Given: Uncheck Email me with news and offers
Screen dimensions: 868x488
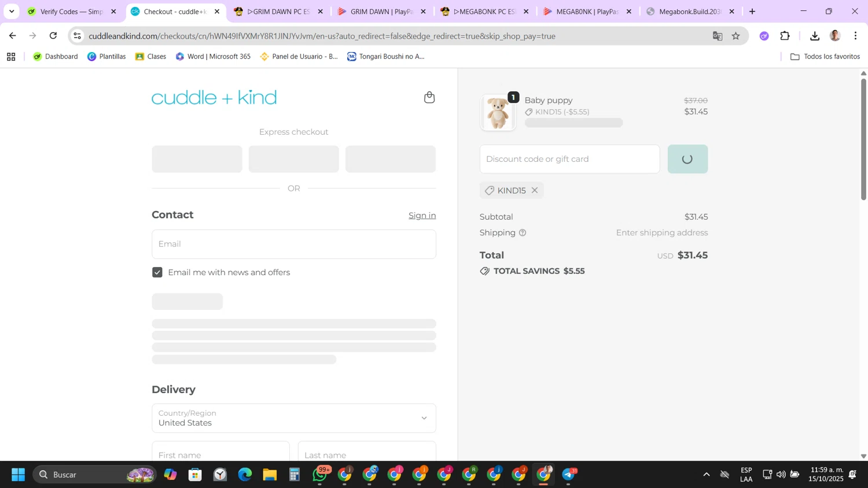Looking at the screenshot, I should [157, 272].
